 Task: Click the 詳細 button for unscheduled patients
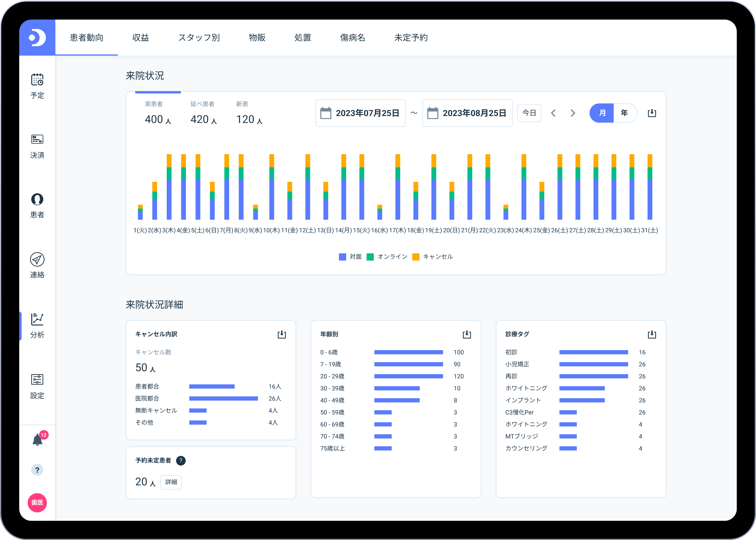[x=171, y=482]
